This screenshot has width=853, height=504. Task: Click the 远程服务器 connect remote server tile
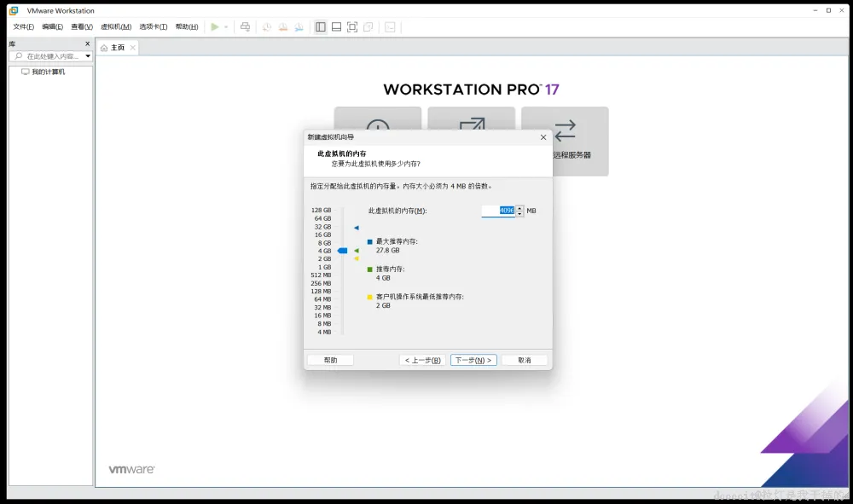(566, 141)
